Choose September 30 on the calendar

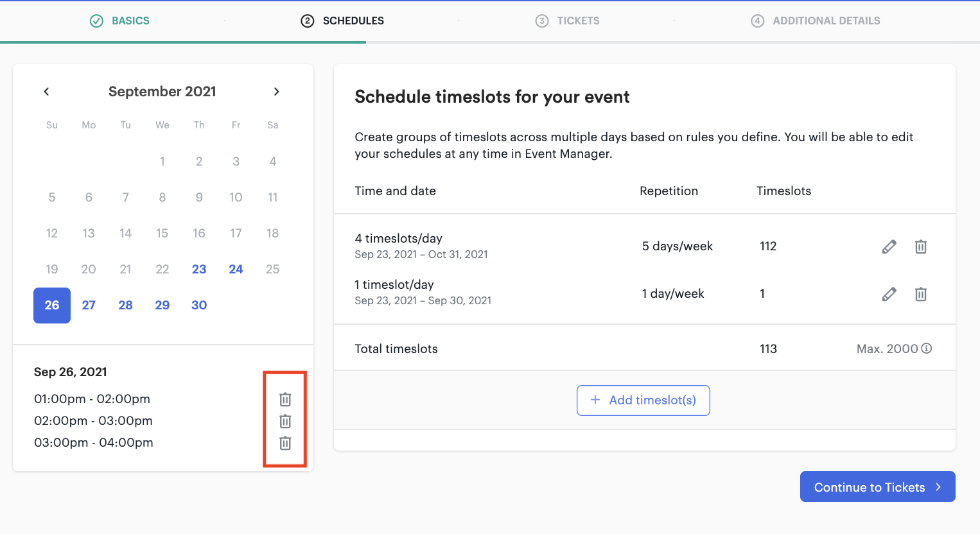tap(199, 306)
